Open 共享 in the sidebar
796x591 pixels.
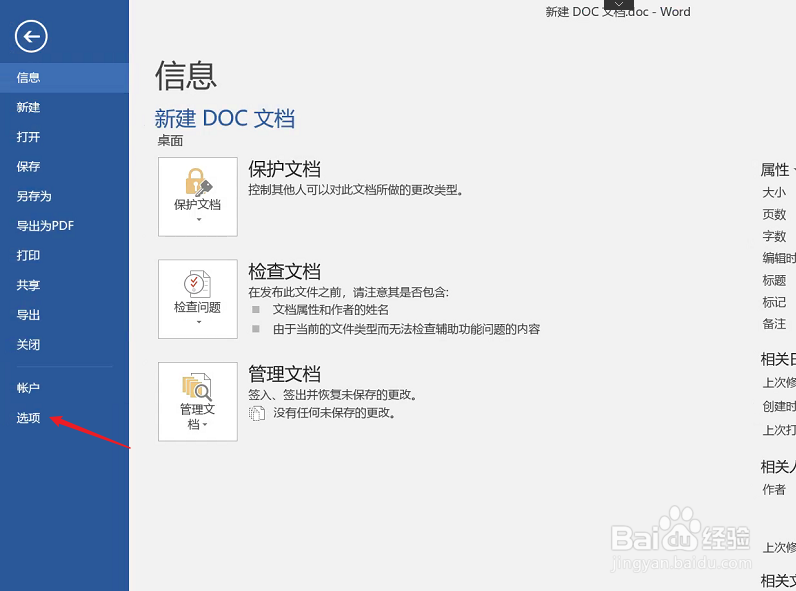64,285
